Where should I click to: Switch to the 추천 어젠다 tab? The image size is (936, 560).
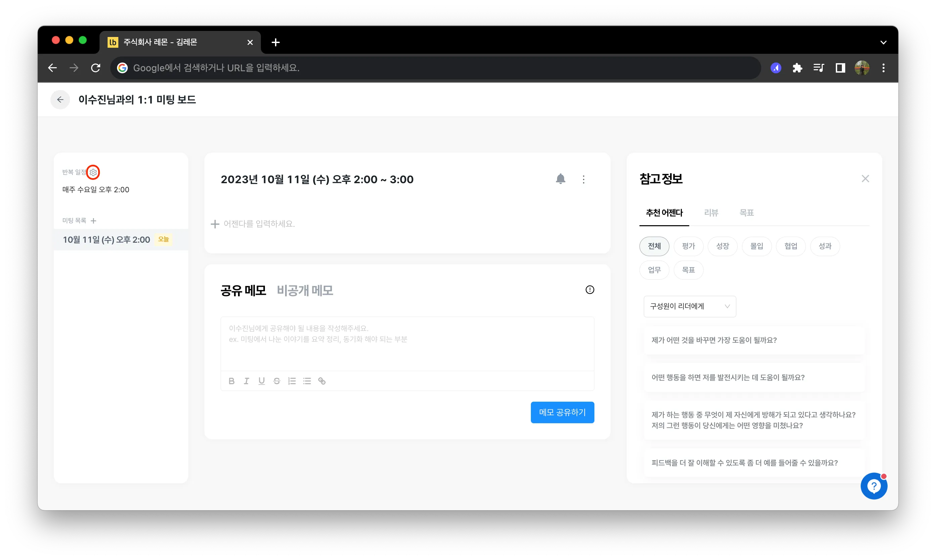[664, 213]
